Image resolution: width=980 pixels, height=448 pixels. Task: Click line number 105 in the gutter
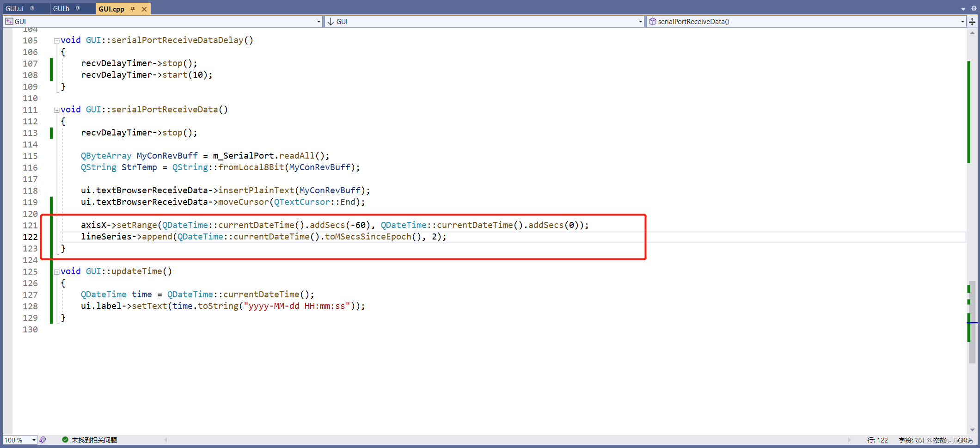coord(30,41)
